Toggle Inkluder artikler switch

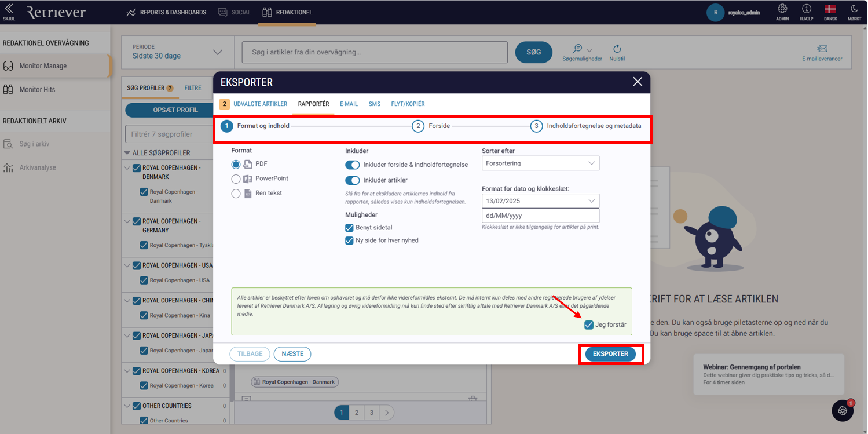tap(352, 180)
